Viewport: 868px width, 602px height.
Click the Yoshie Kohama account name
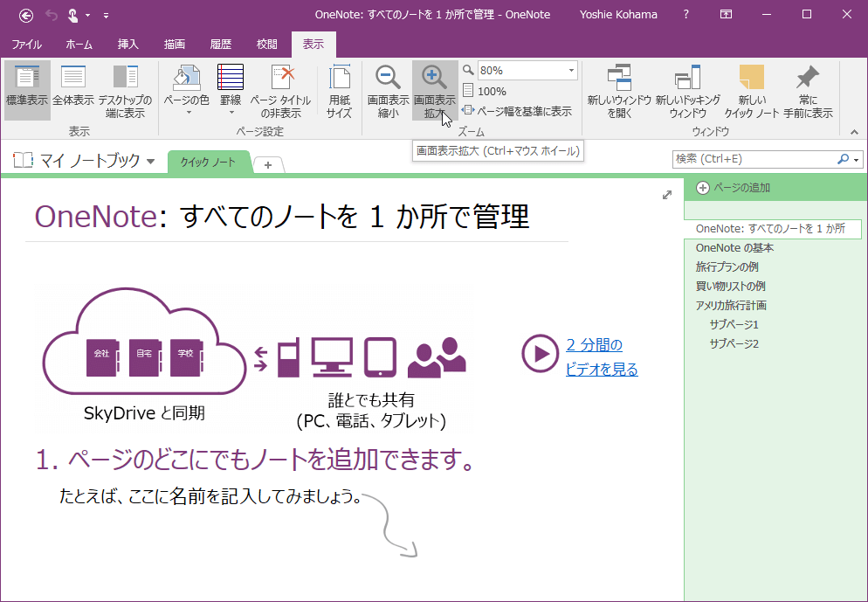(618, 15)
